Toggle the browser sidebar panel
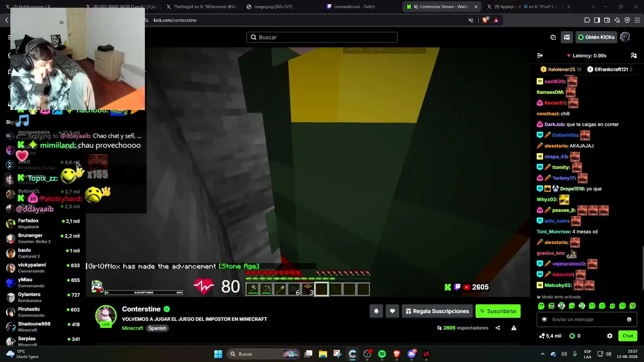The image size is (644, 362). click(x=597, y=20)
